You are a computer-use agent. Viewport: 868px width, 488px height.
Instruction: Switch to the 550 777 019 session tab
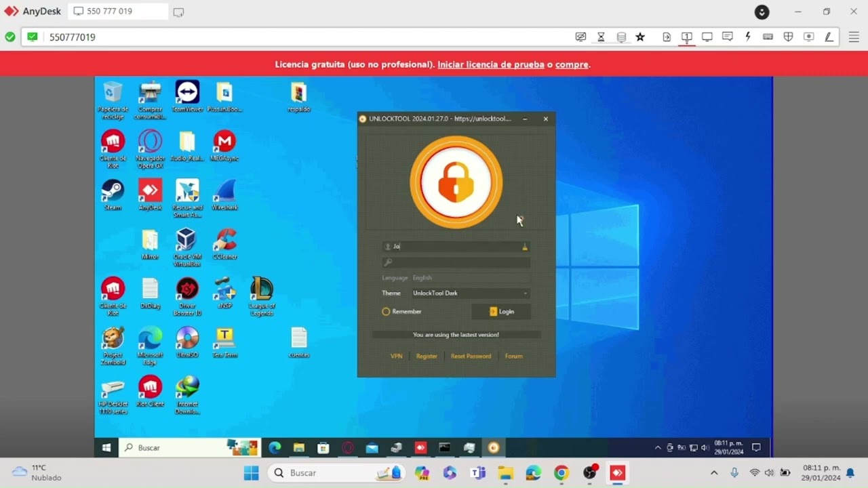(117, 12)
